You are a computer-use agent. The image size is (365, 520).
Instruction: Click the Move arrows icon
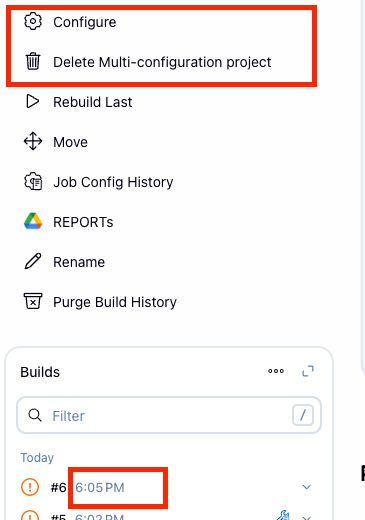(x=33, y=142)
